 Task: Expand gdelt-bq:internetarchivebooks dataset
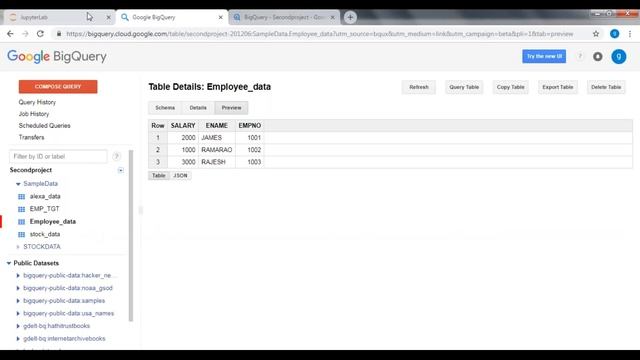point(18,339)
